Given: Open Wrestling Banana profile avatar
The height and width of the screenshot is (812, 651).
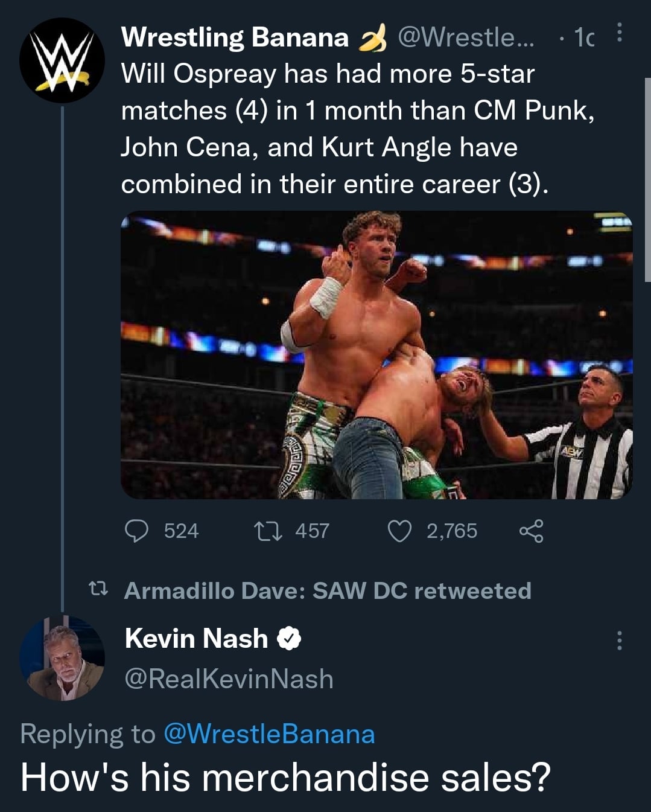Looking at the screenshot, I should pos(62,60).
